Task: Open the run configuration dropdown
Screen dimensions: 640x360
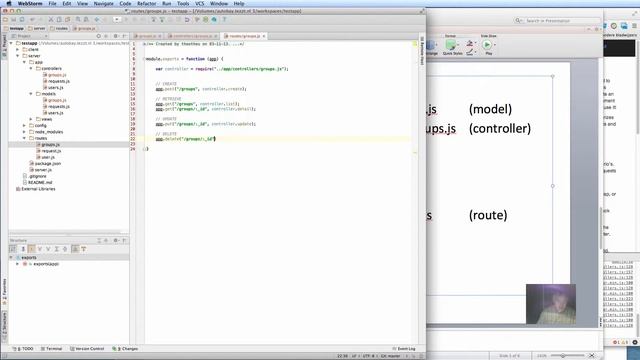Action: pos(117,20)
